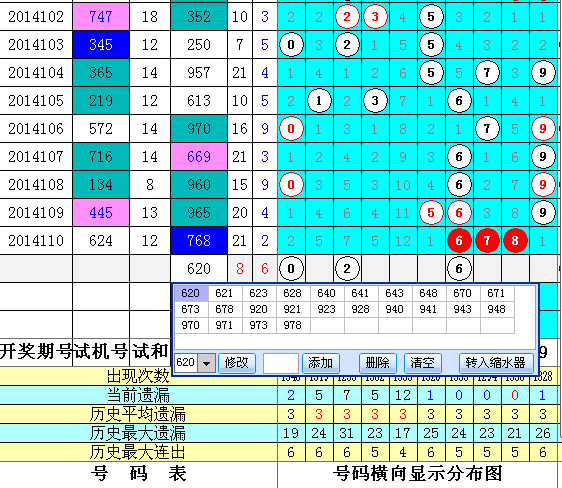Toggle circled 2 in the prediction row
The width and height of the screenshot is (562, 488).
click(347, 269)
